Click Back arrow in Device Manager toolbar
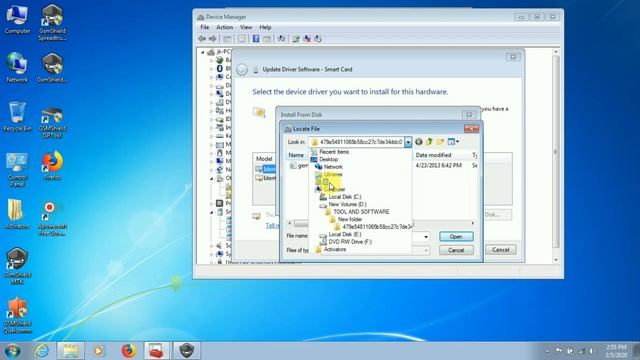Viewport: 640px width, 360px height. point(202,39)
